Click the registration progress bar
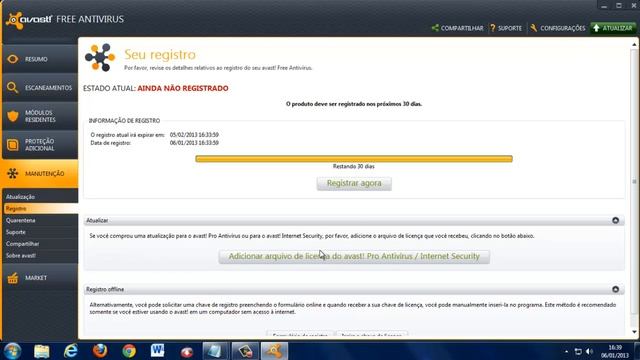Image resolution: width=640 pixels, height=360 pixels. pyautogui.click(x=354, y=159)
